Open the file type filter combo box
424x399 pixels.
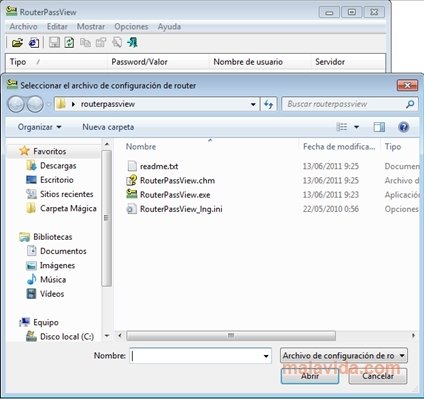pyautogui.click(x=344, y=356)
